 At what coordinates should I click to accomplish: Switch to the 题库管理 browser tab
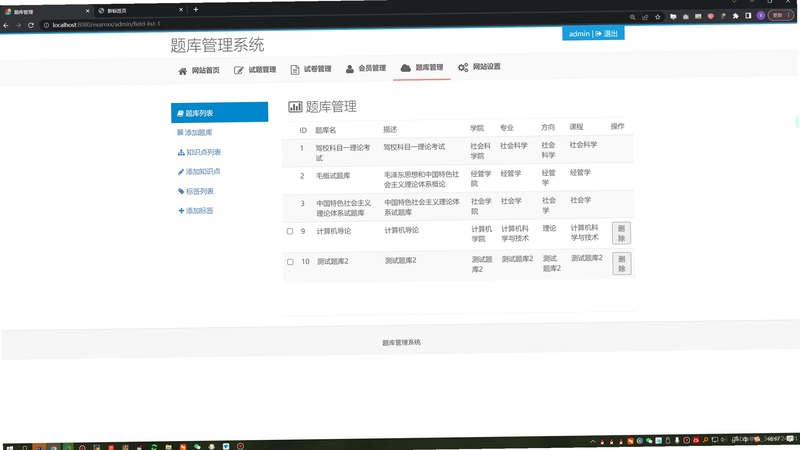(46, 11)
